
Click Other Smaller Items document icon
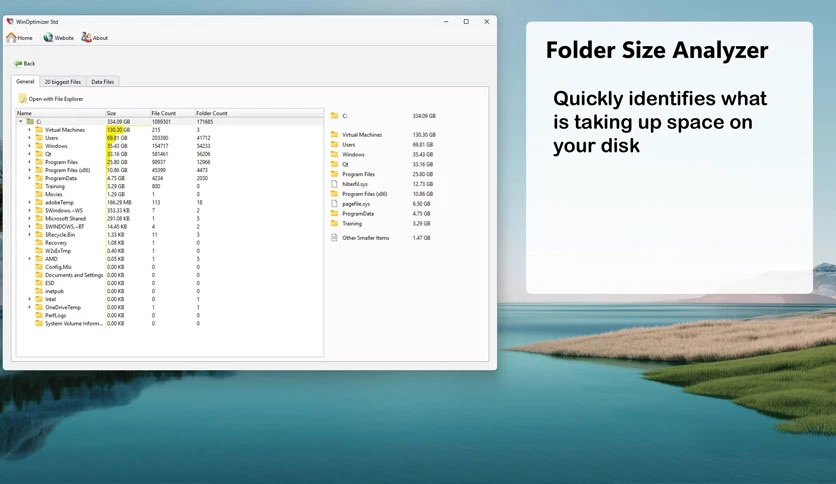pos(334,238)
